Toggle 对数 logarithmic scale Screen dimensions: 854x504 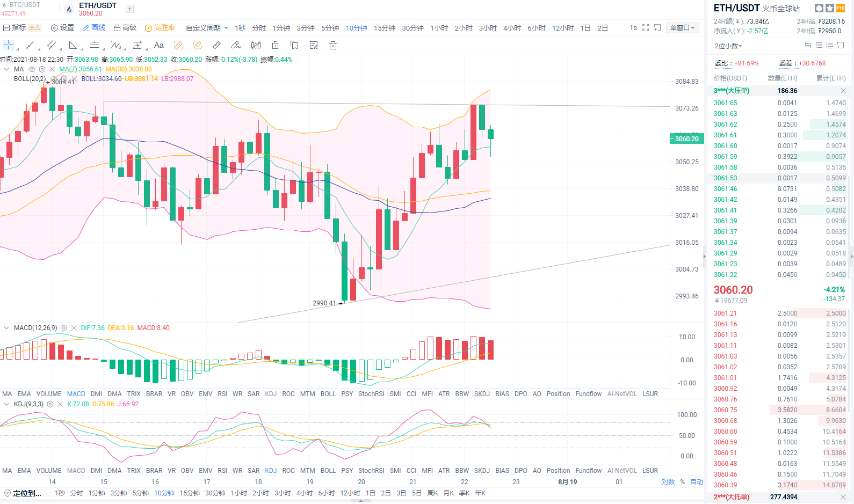click(668, 482)
